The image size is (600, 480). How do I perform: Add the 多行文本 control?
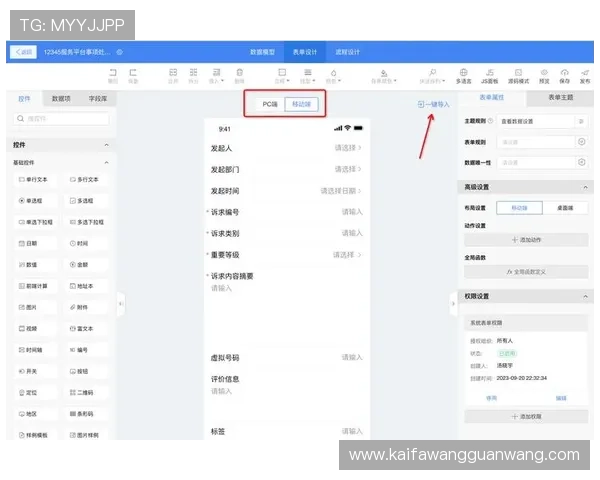pos(86,180)
